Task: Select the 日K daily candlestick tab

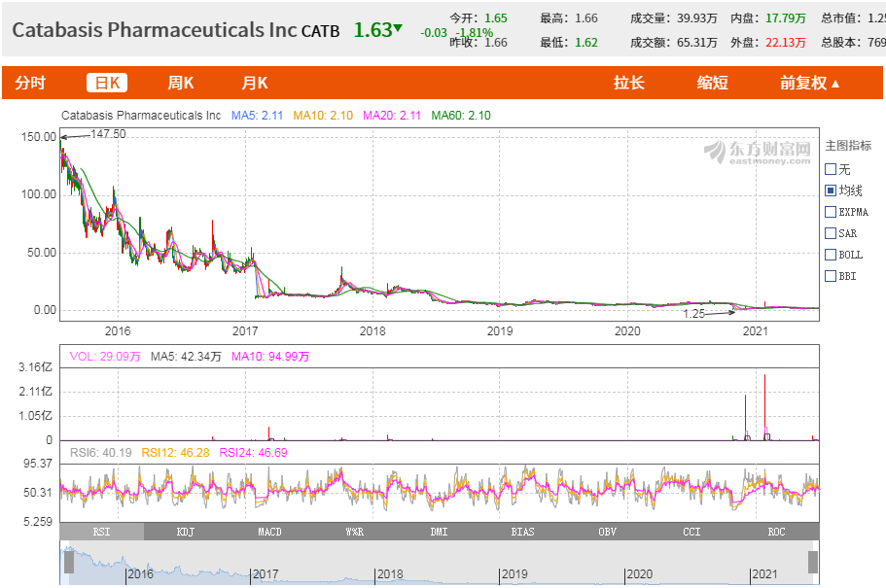Action: click(x=107, y=83)
